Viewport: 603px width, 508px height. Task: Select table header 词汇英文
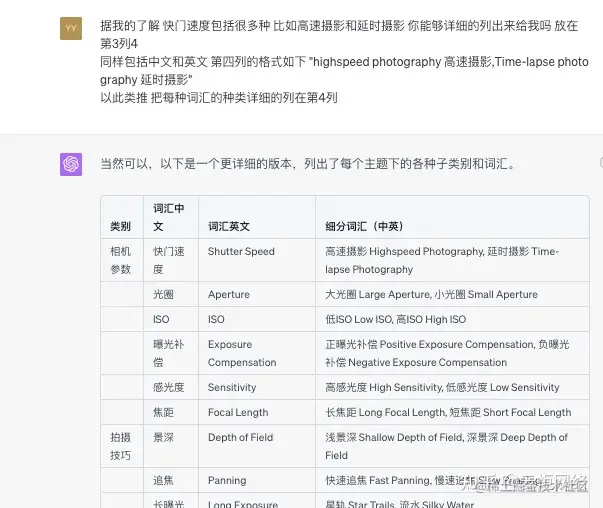(x=257, y=217)
